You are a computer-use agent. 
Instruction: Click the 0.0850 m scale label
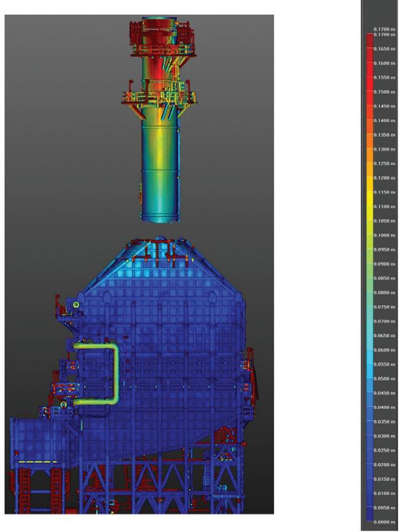point(384,278)
